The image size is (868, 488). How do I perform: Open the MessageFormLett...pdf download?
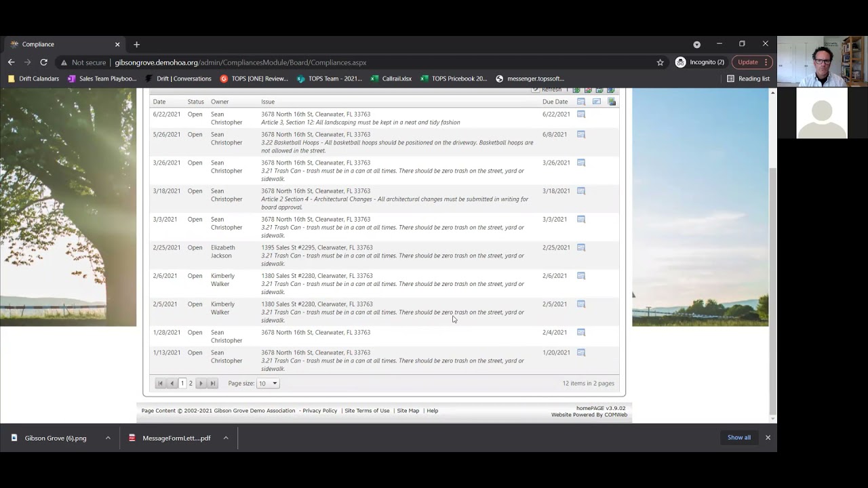pos(170,438)
